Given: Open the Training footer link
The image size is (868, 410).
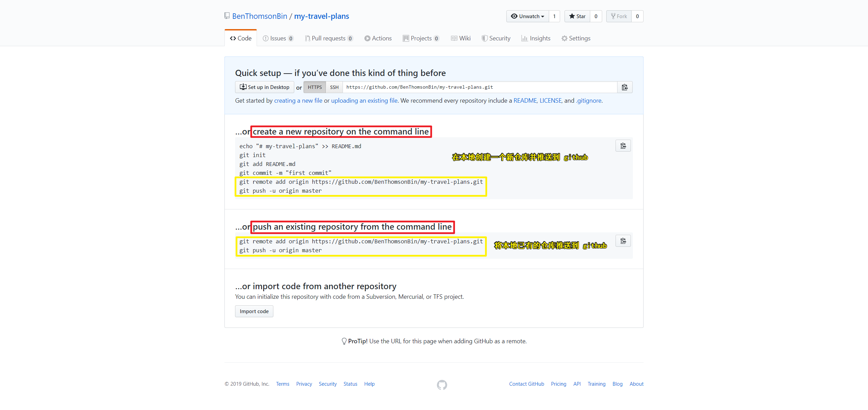Looking at the screenshot, I should 597,384.
